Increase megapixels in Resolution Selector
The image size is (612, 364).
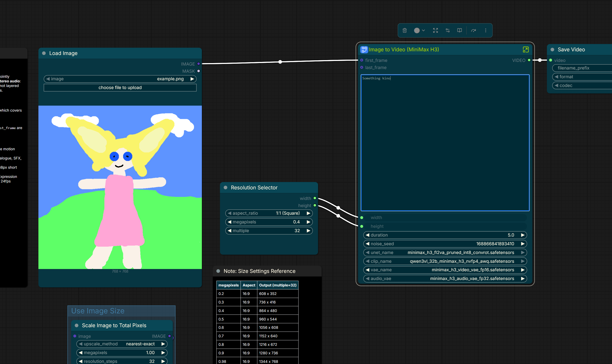tap(308, 222)
